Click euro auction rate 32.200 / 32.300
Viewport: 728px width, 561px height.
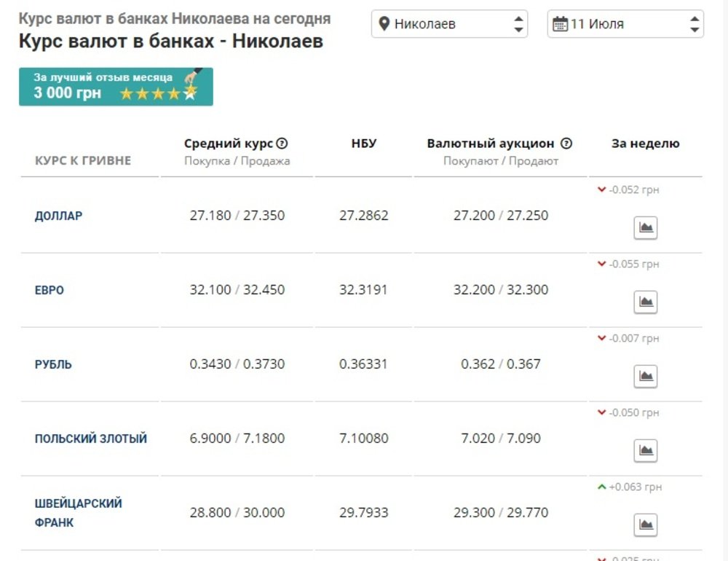coord(501,289)
